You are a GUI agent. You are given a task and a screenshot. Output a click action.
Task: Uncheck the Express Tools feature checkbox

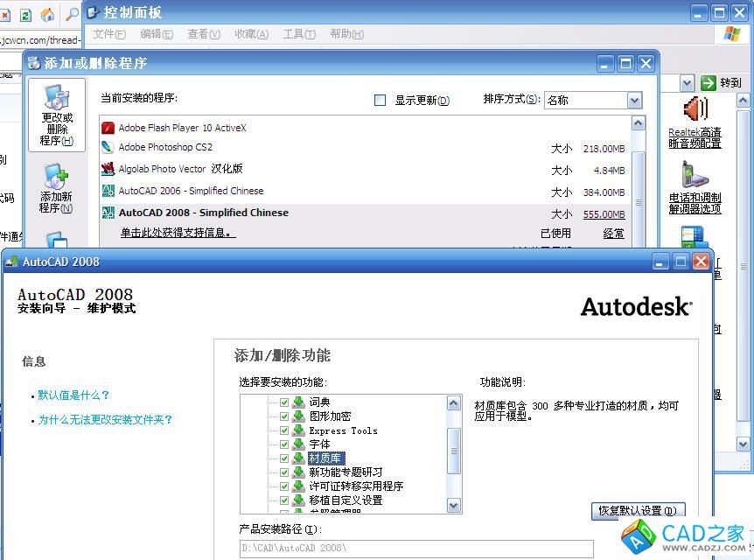click(283, 430)
